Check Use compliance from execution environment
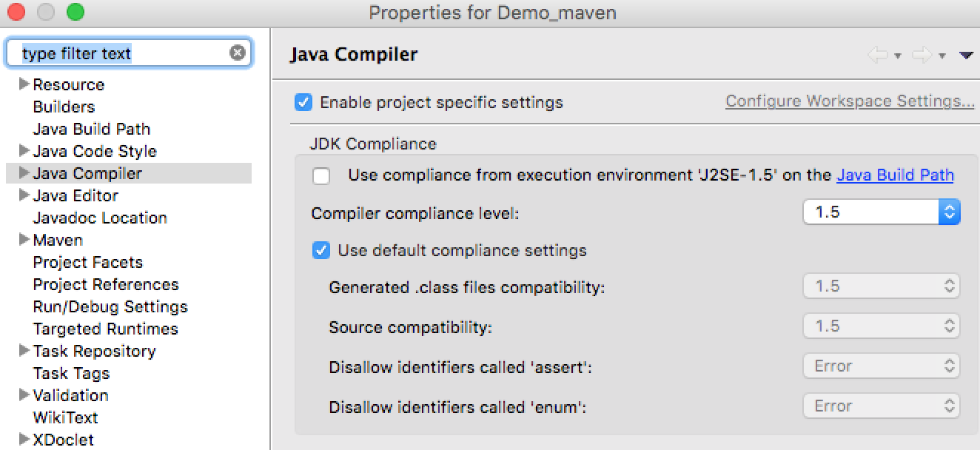Image resolution: width=980 pixels, height=450 pixels. coord(321,175)
